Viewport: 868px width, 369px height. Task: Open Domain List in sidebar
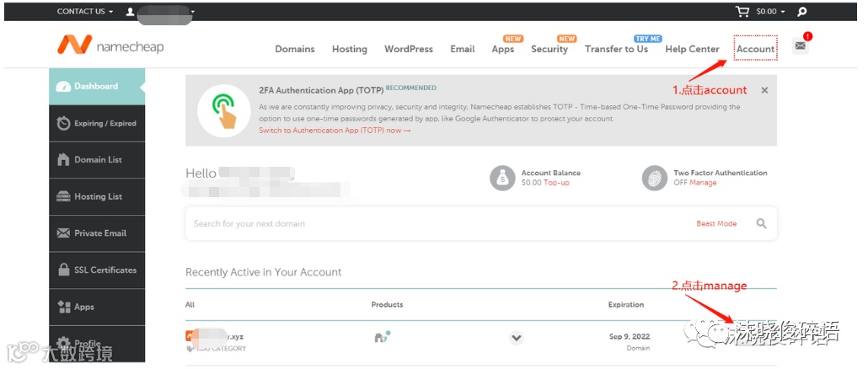[x=97, y=160]
